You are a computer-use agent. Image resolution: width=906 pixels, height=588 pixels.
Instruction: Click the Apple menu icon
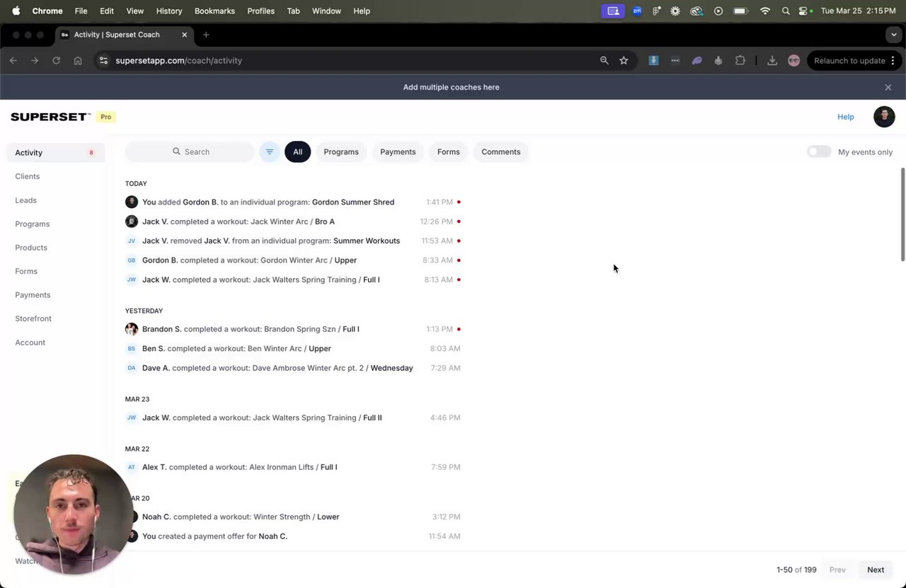[x=16, y=11]
